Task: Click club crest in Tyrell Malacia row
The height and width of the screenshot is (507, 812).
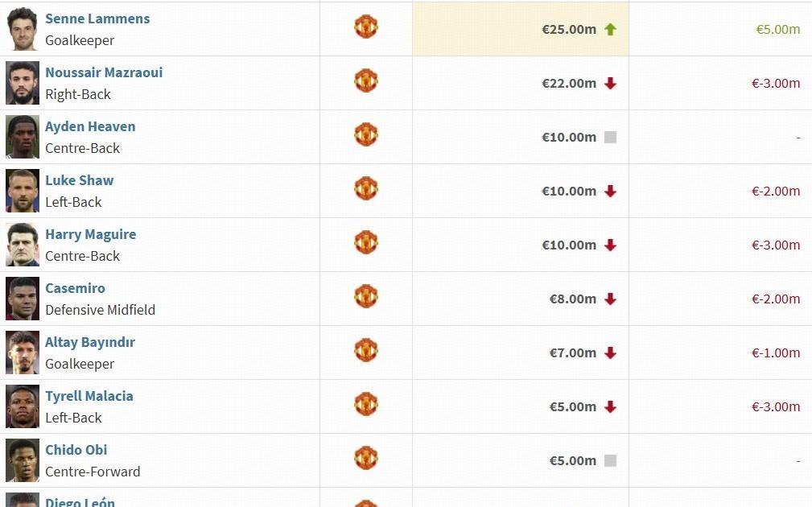Action: (x=366, y=404)
